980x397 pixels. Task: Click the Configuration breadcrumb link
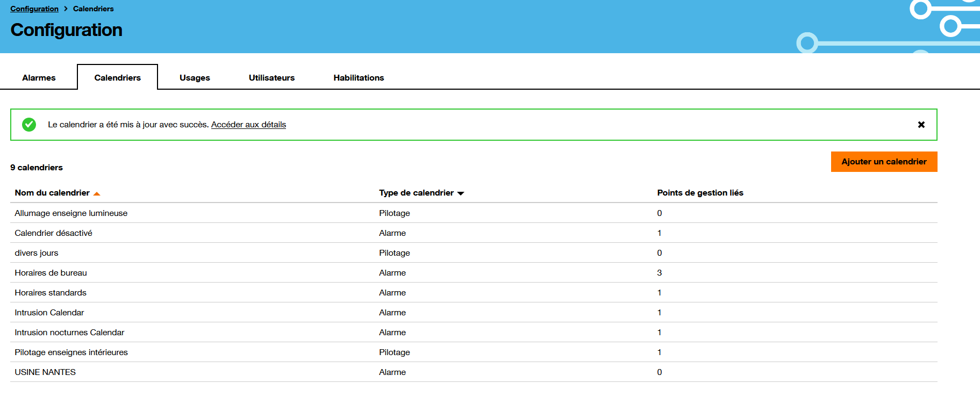[x=34, y=9]
